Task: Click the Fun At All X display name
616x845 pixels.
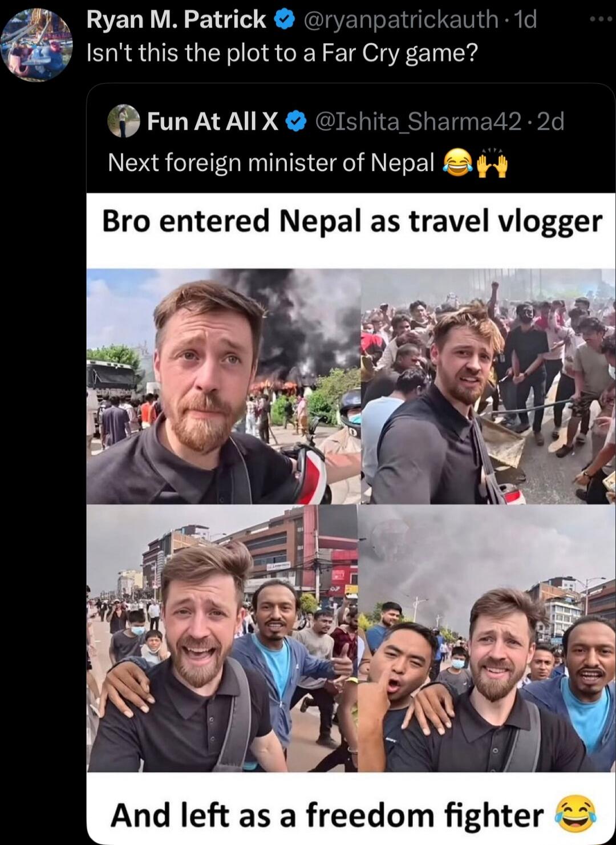Action: point(213,121)
